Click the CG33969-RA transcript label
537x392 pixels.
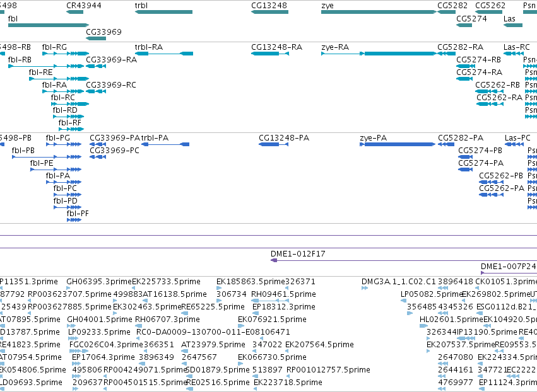(x=111, y=60)
